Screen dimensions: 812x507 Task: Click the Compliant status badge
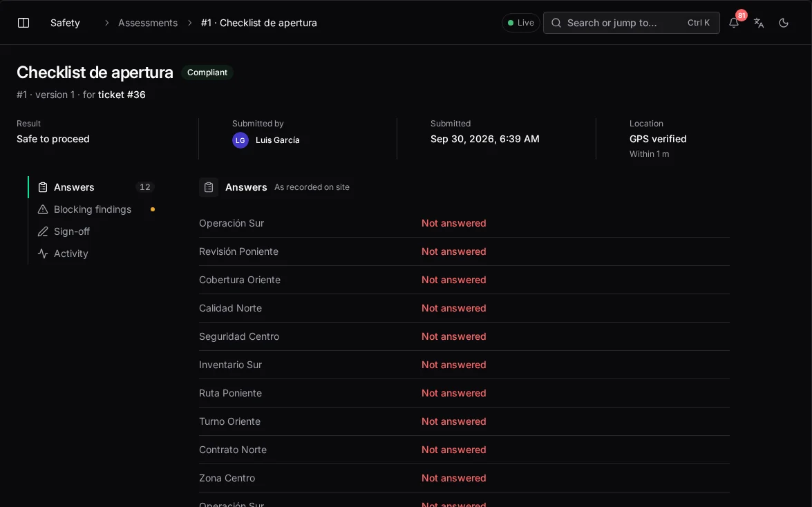pyautogui.click(x=207, y=73)
